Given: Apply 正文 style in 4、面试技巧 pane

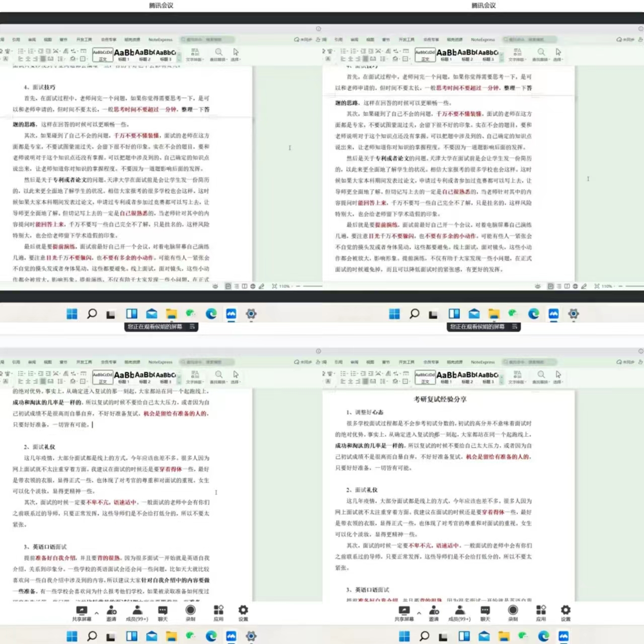Looking at the screenshot, I should point(103,54).
